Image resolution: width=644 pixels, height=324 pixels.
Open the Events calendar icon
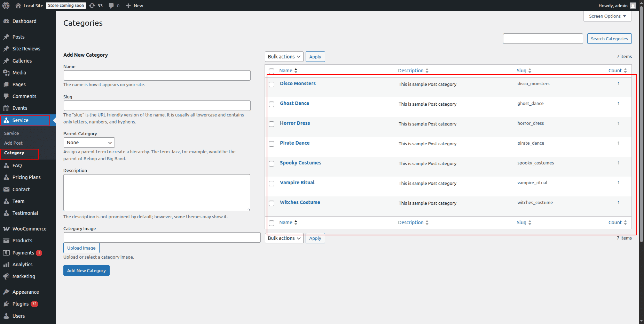pyautogui.click(x=6, y=108)
